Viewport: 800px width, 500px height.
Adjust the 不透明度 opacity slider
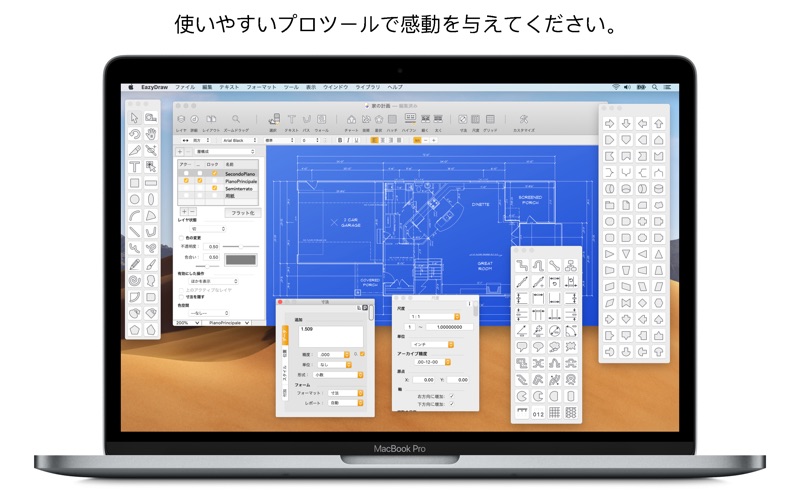click(x=241, y=246)
